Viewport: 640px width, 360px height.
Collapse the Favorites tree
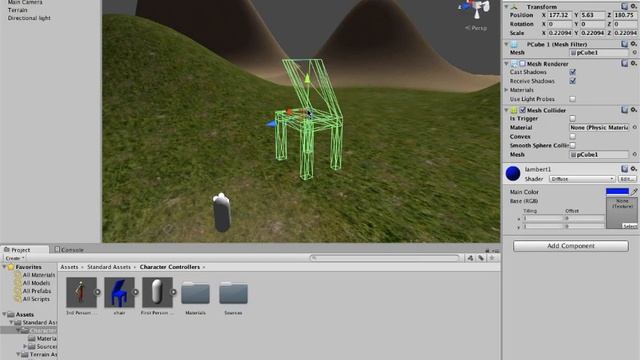(x=4, y=267)
